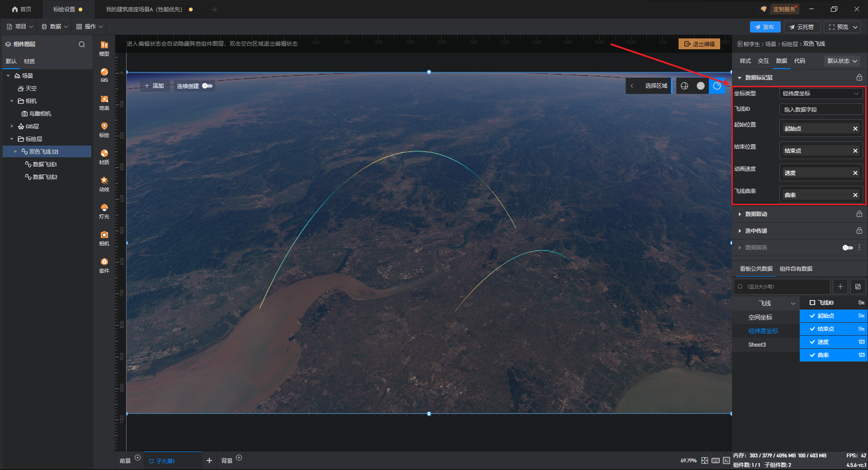Open the keyboard shortcuts icon in status bar
Screen dimensions: 868x470
click(x=716, y=461)
